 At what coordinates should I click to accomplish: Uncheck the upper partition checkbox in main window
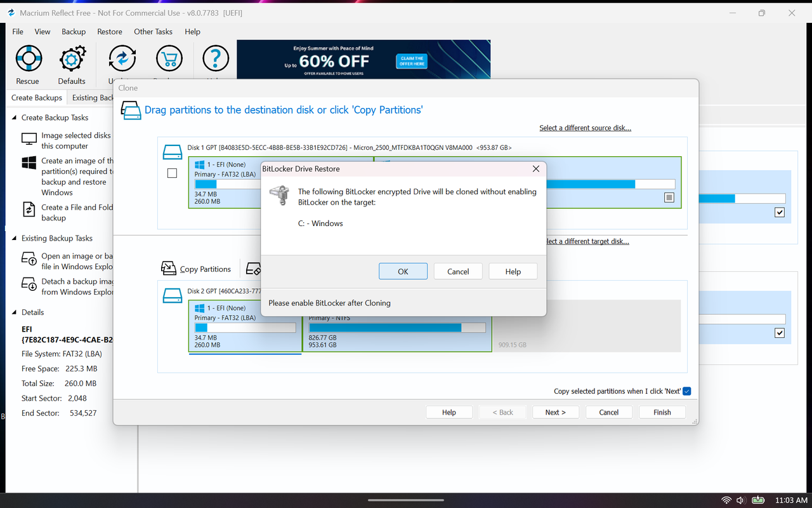[x=780, y=212]
